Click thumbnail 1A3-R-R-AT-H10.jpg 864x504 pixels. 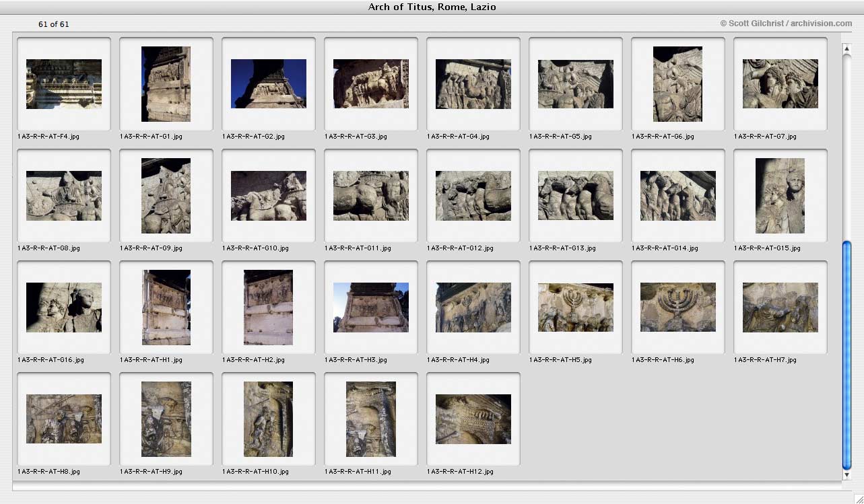pos(268,419)
